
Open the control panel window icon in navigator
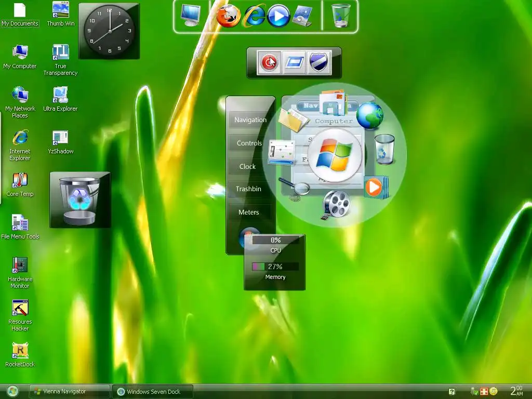click(281, 152)
